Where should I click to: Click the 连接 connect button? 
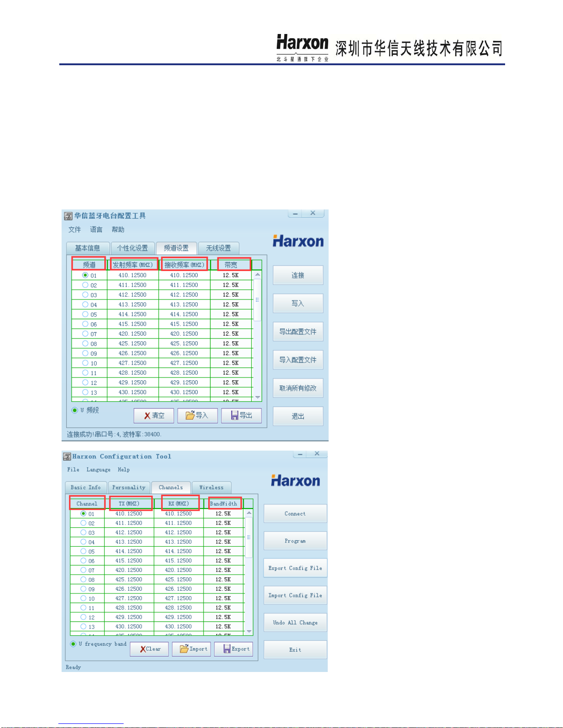(x=298, y=275)
